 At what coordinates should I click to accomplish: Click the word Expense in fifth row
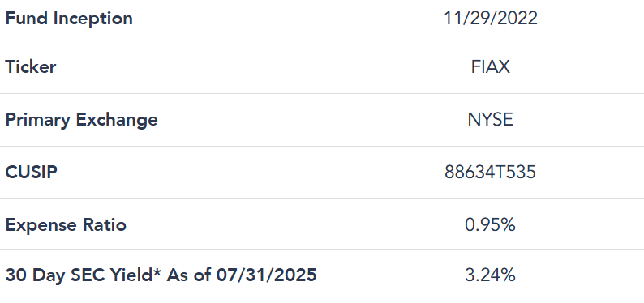click(41, 226)
